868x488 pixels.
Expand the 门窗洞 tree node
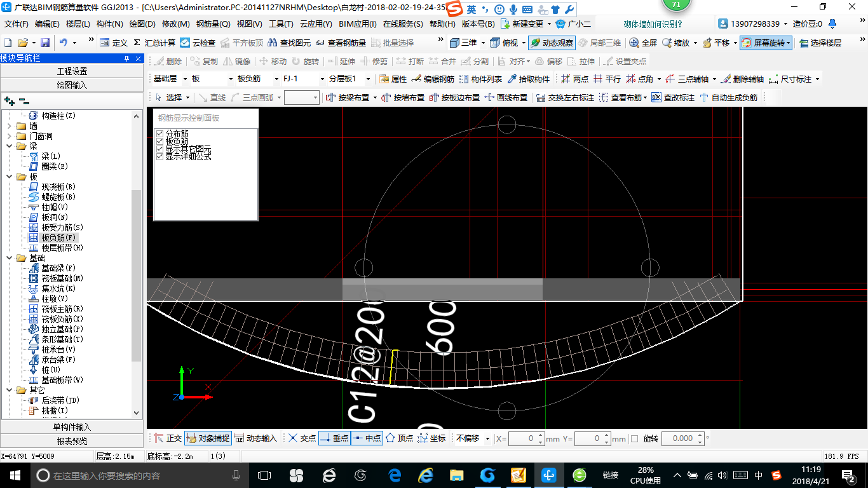pyautogui.click(x=9, y=136)
